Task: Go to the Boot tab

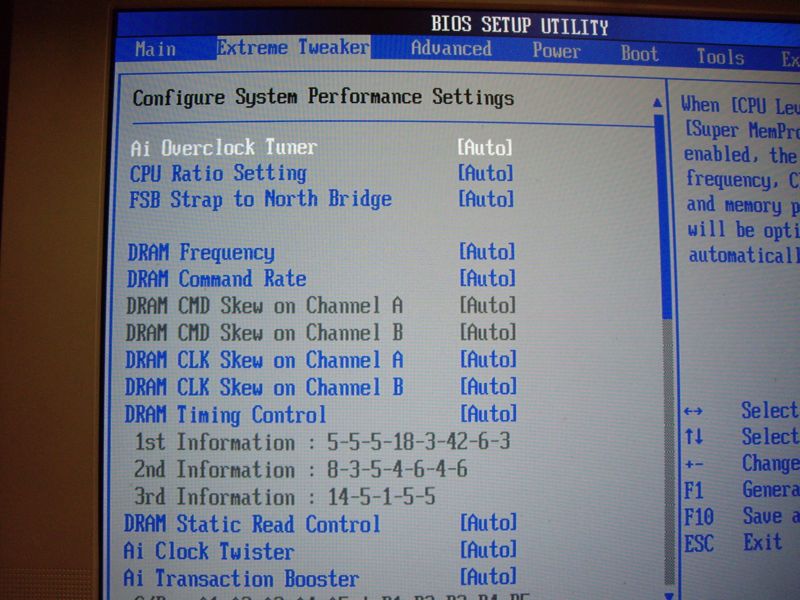Action: [639, 54]
